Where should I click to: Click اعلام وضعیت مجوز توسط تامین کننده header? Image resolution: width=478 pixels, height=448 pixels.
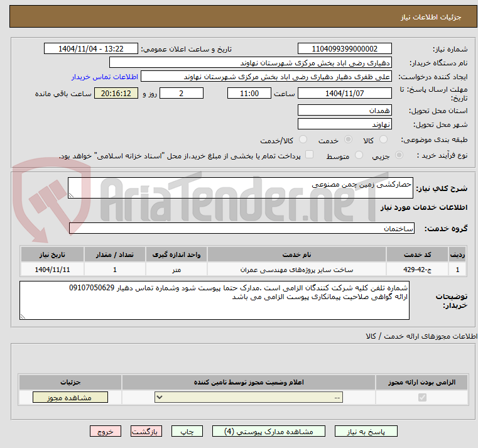point(249,382)
